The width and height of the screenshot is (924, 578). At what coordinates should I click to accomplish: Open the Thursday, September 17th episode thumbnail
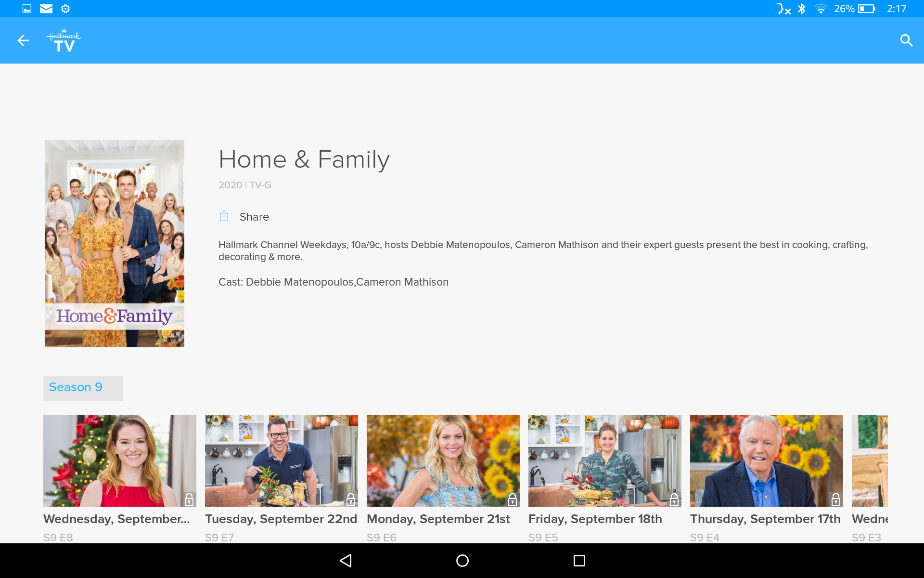766,460
